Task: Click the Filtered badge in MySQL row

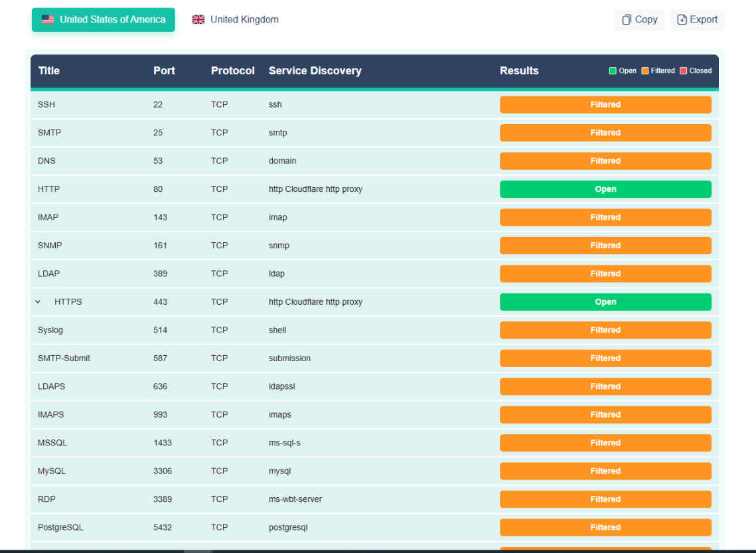Action: coord(605,471)
